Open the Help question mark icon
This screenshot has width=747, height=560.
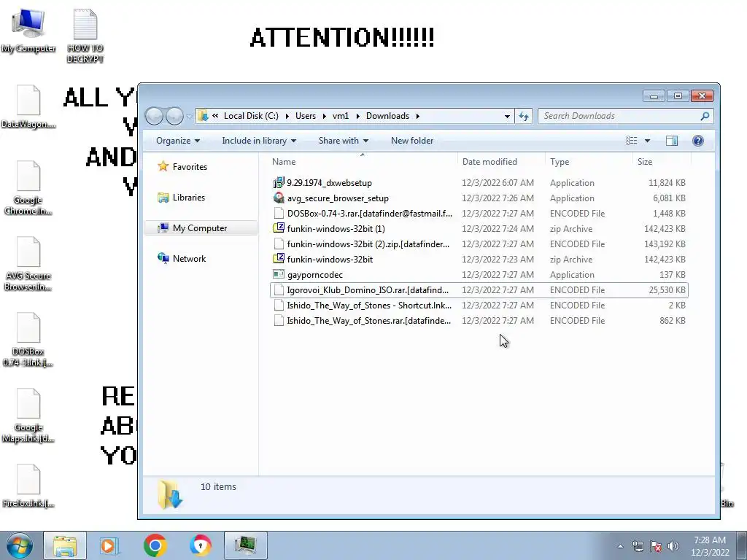click(698, 141)
